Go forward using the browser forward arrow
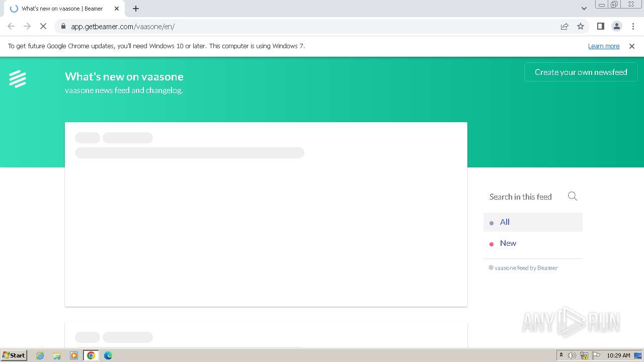 coord(27,26)
